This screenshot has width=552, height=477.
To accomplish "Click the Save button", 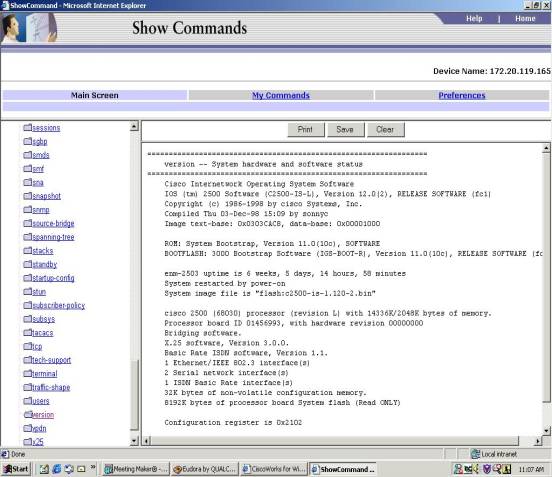I will tap(345, 130).
